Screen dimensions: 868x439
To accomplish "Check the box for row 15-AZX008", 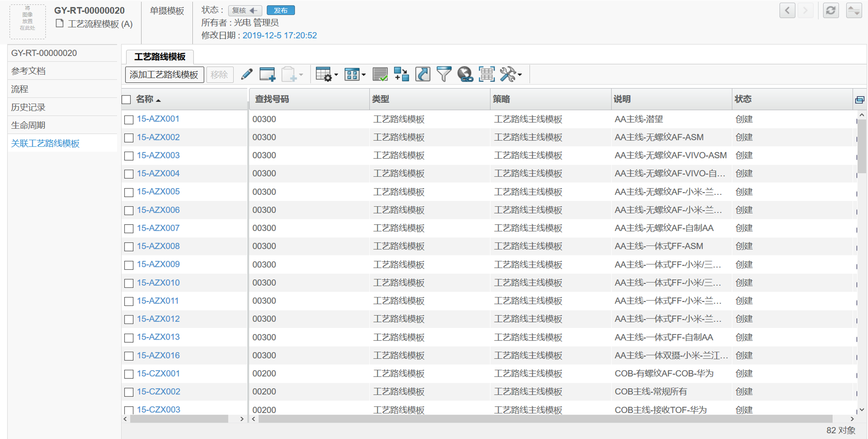I will point(129,247).
